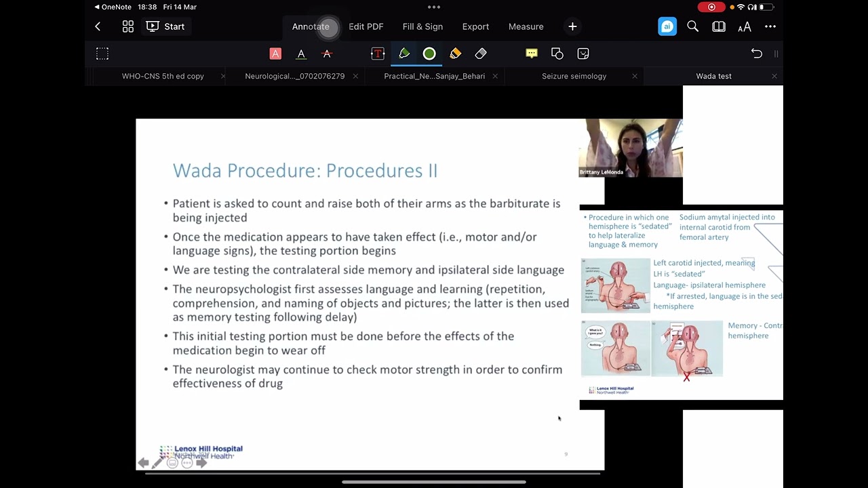The height and width of the screenshot is (488, 868).
Task: Click the battery indicator in status bar
Action: [766, 7]
